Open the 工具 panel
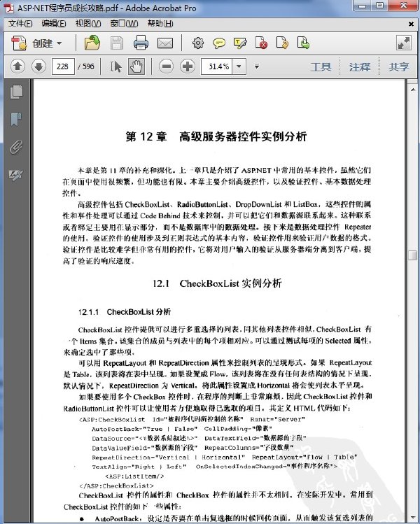Screen dimensions: 420x524 pos(321,67)
